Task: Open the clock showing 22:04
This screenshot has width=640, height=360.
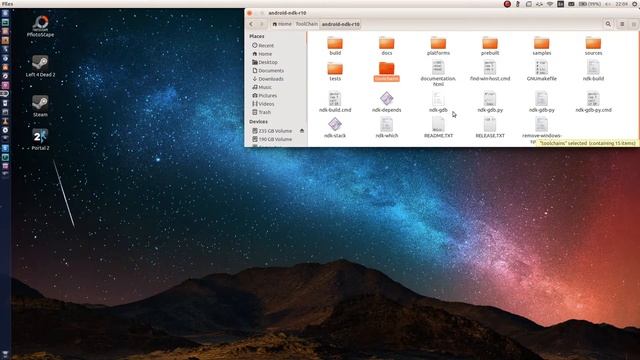Action: [x=622, y=4]
